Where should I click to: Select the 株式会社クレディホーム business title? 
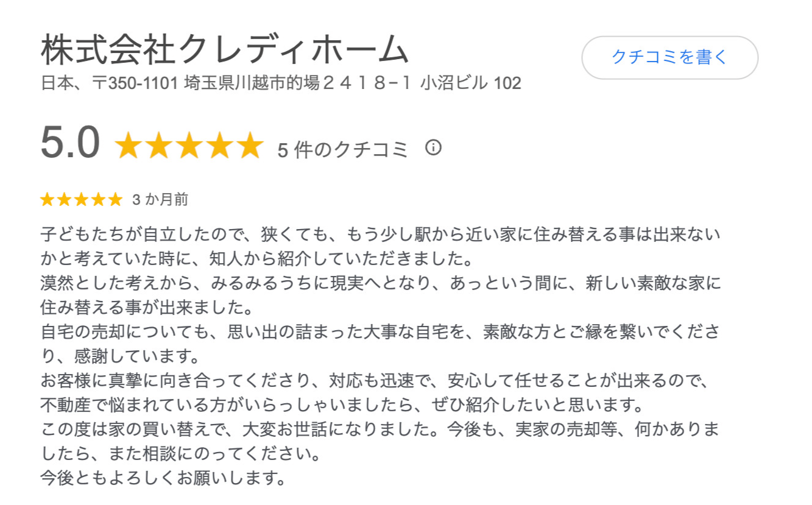click(225, 50)
